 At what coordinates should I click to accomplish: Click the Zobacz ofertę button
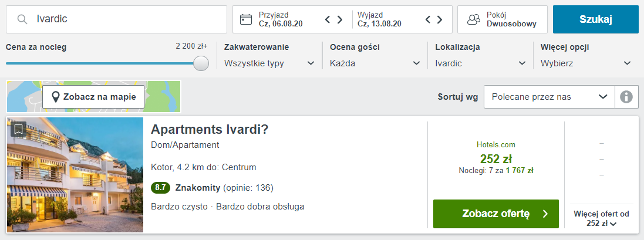click(x=495, y=214)
